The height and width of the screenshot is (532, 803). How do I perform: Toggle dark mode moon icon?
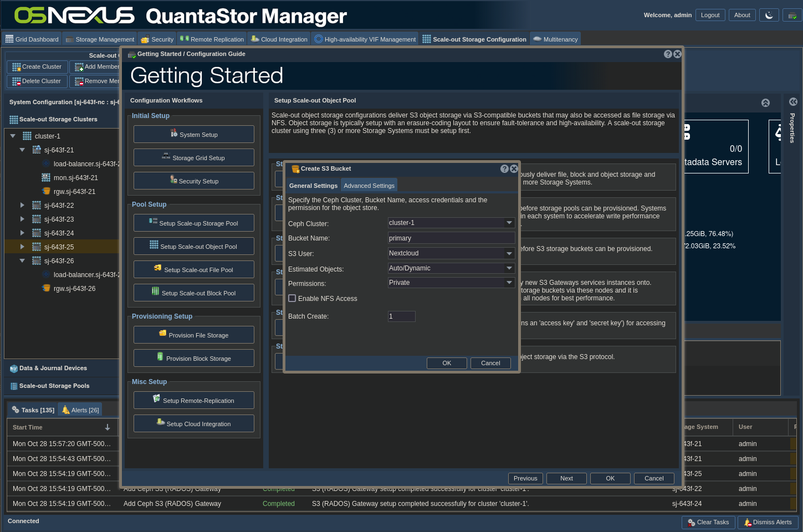[769, 16]
